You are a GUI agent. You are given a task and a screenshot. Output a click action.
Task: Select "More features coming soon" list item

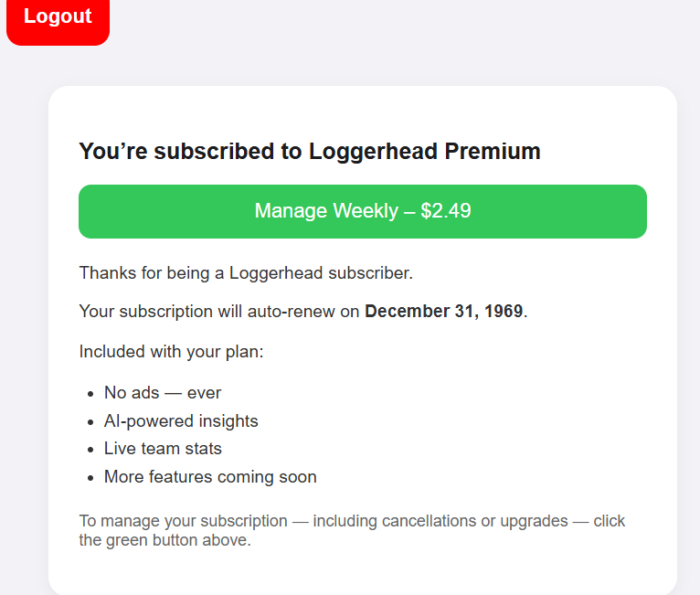coord(210,477)
